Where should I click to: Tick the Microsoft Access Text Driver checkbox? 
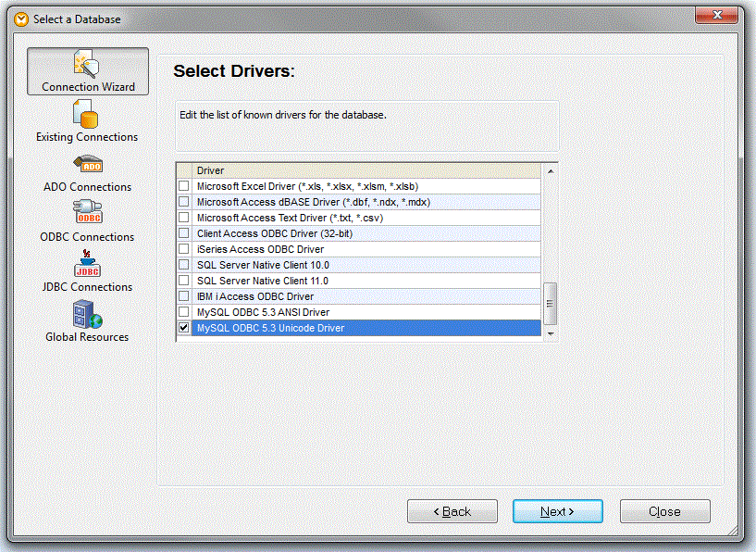coord(184,218)
